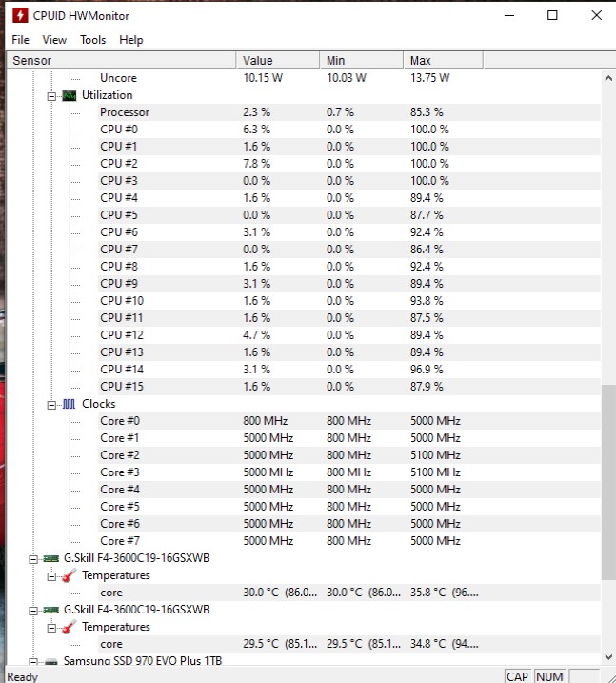This screenshot has width=616, height=683.
Task: Click the green Utilization graph icon
Action: point(70,96)
